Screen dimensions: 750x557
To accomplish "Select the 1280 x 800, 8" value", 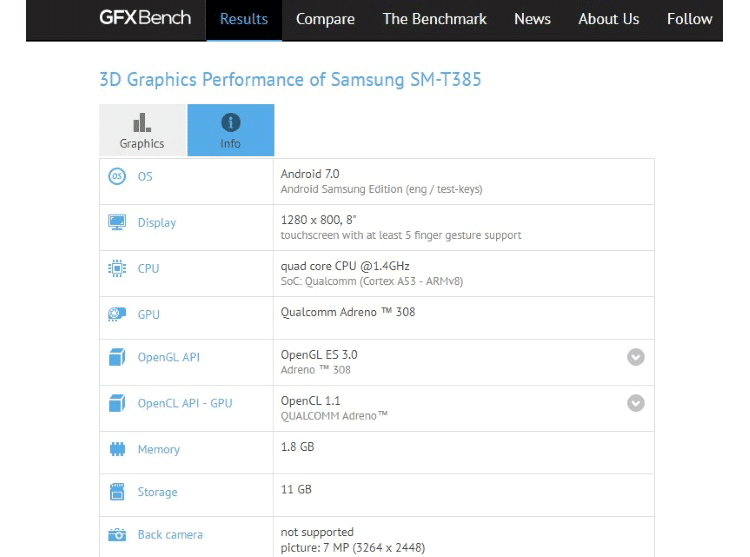I will click(x=319, y=220).
